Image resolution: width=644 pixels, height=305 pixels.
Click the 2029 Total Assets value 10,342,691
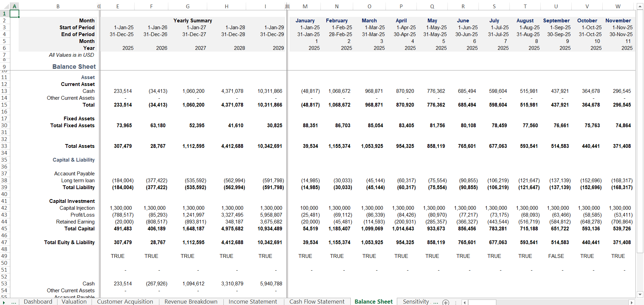click(270, 146)
